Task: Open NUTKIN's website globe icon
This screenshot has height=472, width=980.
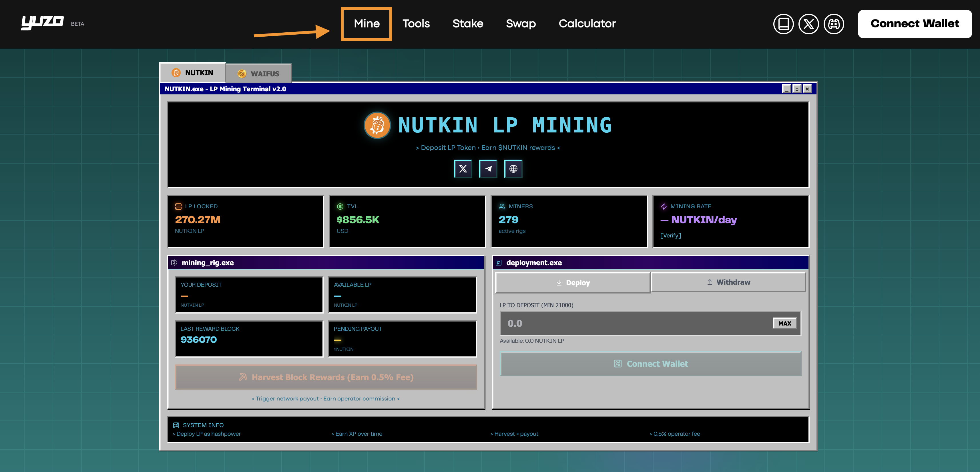Action: 513,168
